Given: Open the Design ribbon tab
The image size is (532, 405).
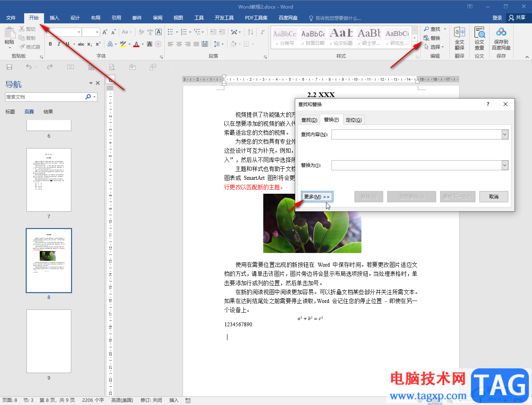Looking at the screenshot, I should (x=75, y=18).
